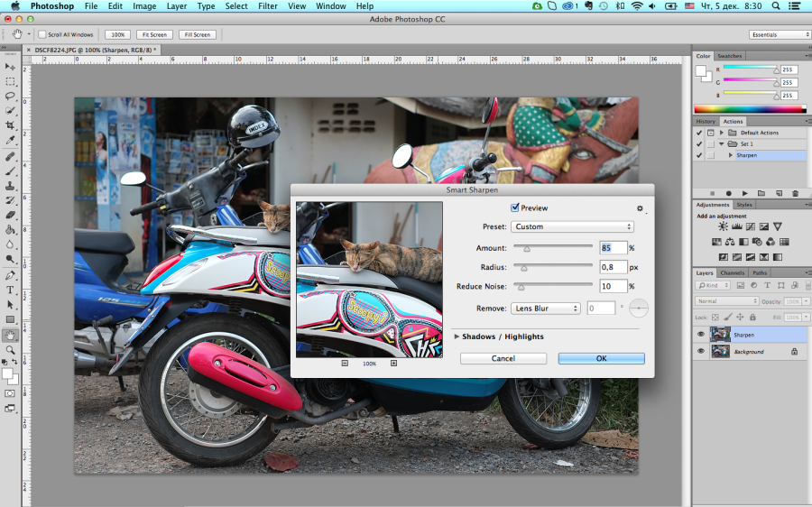Open the Preset dropdown showing Custom
Viewport: 812px width, 507px height.
coord(572,226)
